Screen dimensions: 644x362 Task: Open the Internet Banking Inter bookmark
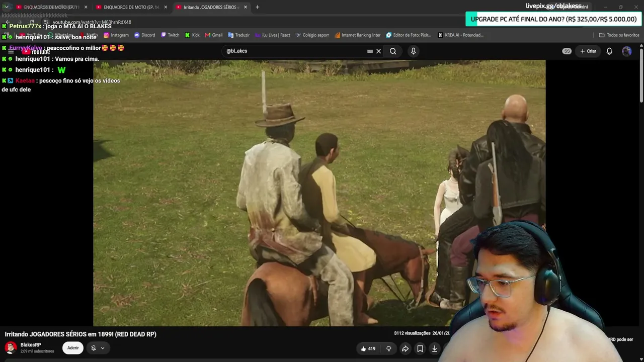(x=357, y=35)
